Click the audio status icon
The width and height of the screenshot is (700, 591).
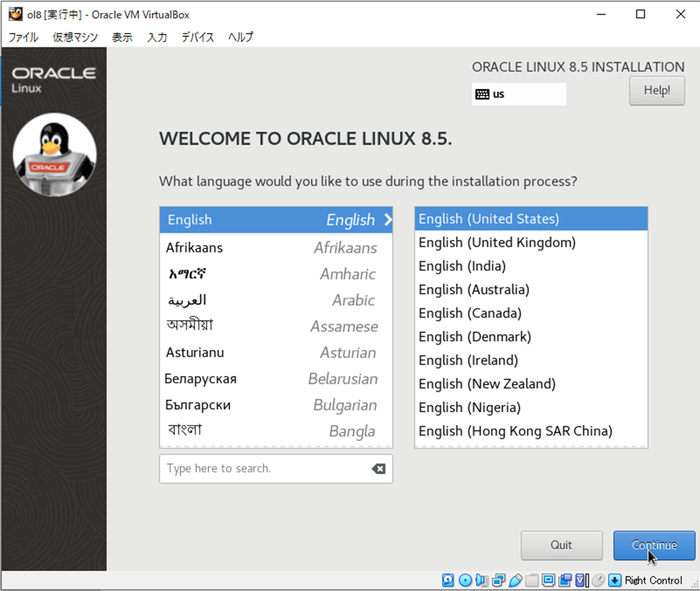coord(481,580)
